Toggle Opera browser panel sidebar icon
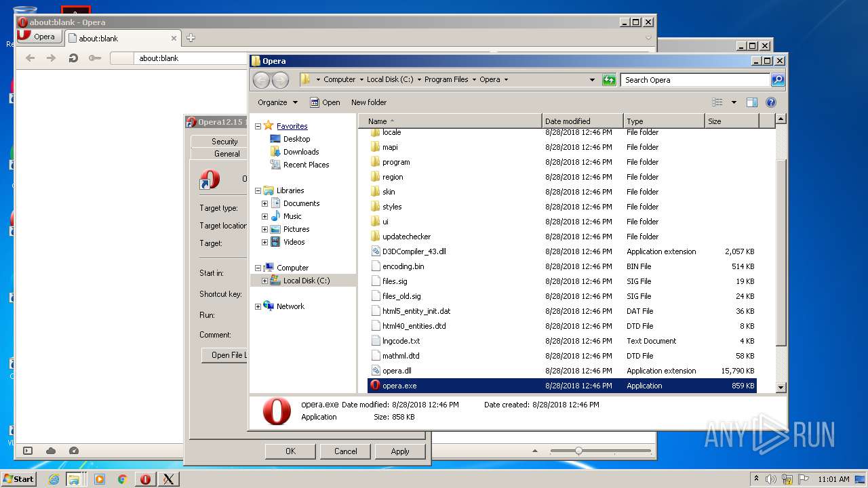 [28, 451]
